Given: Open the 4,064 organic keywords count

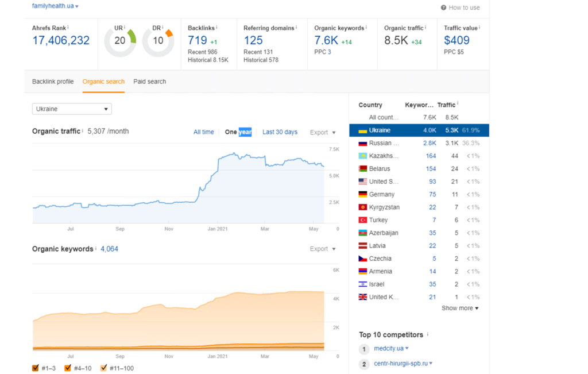Looking at the screenshot, I should (109, 249).
